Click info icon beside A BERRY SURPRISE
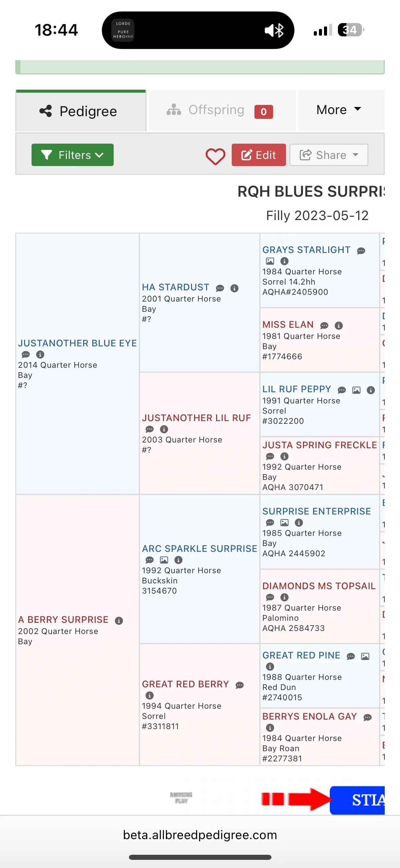The height and width of the screenshot is (868, 400). [x=119, y=621]
